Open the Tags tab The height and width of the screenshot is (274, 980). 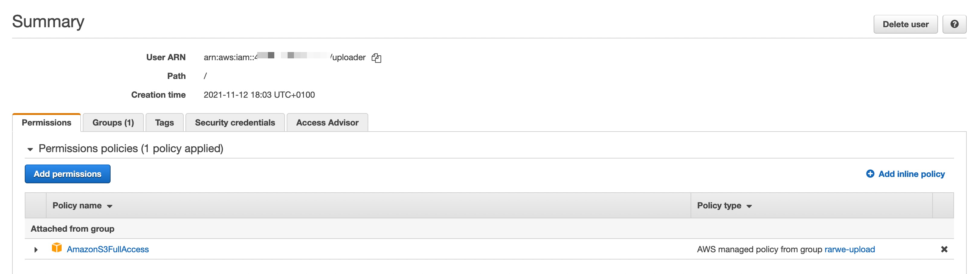[164, 123]
